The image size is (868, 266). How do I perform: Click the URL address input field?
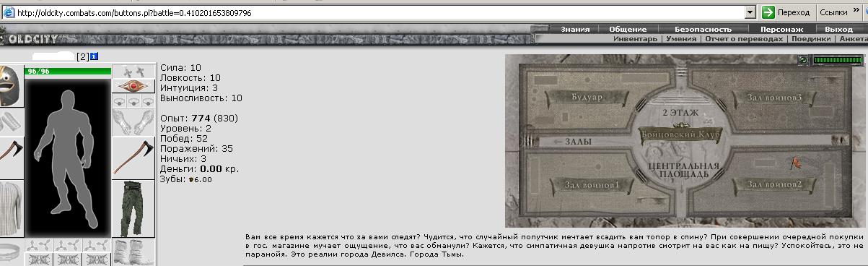379,12
